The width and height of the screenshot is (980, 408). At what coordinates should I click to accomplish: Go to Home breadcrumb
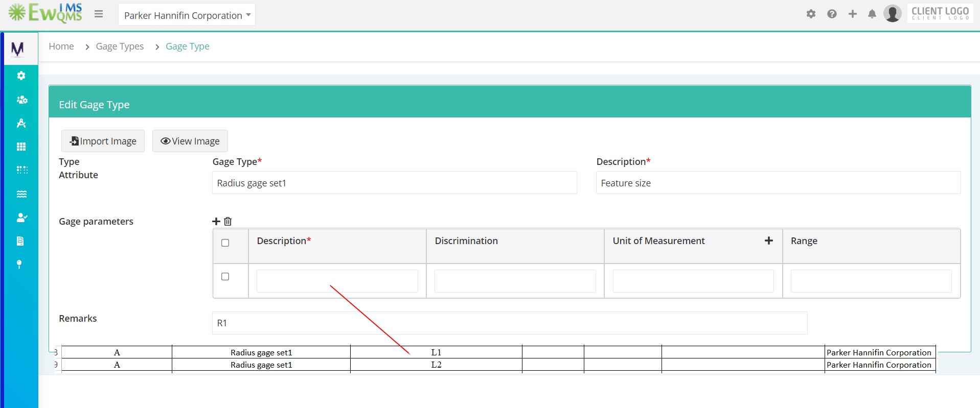point(61,46)
